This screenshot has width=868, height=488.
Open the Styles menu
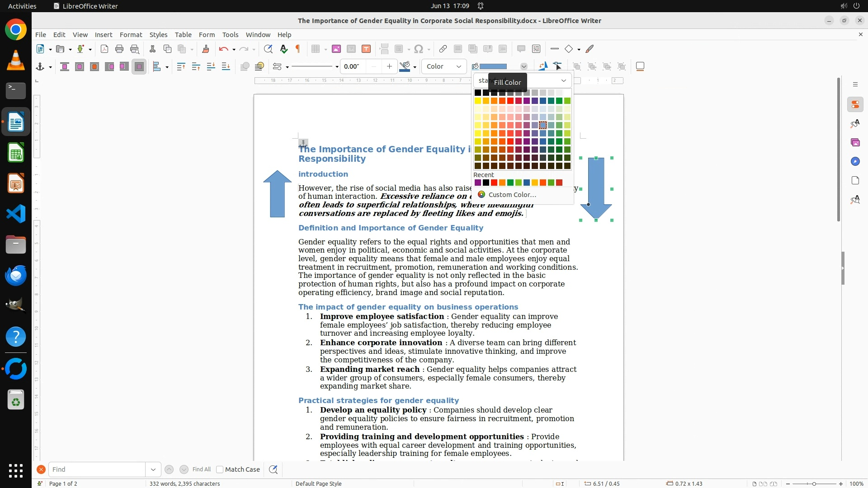[158, 34]
